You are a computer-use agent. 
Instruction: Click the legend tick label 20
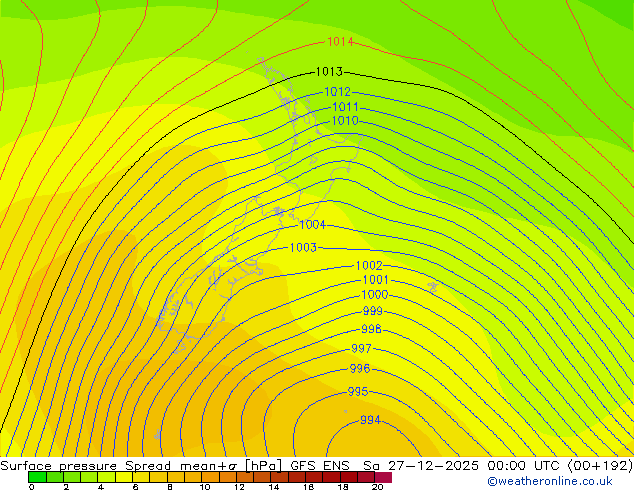click(378, 487)
